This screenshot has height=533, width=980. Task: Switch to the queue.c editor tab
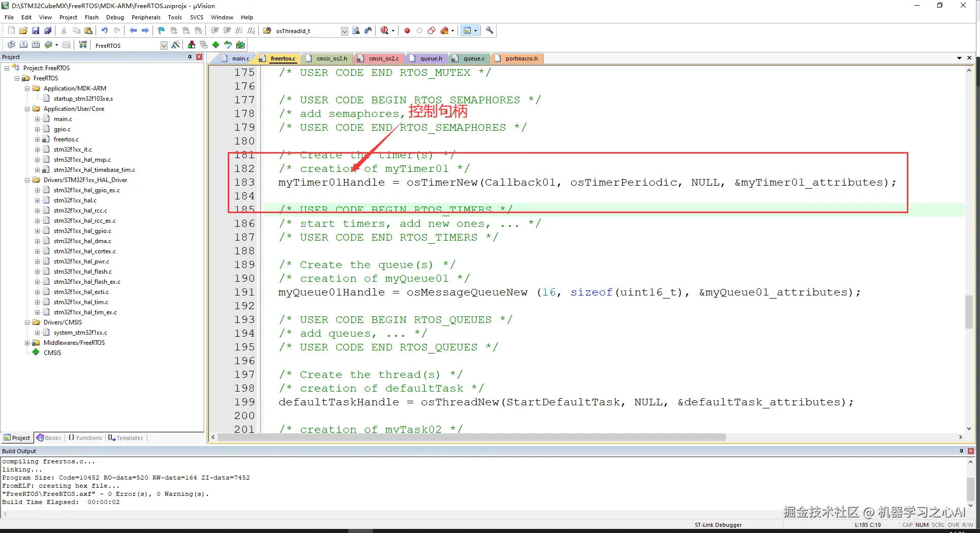tap(469, 58)
